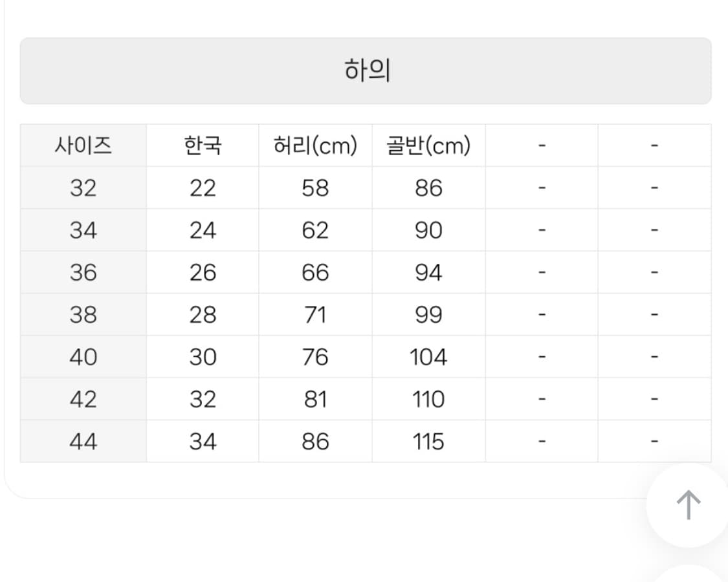
Task: Select size 44 row label
Action: (x=83, y=442)
